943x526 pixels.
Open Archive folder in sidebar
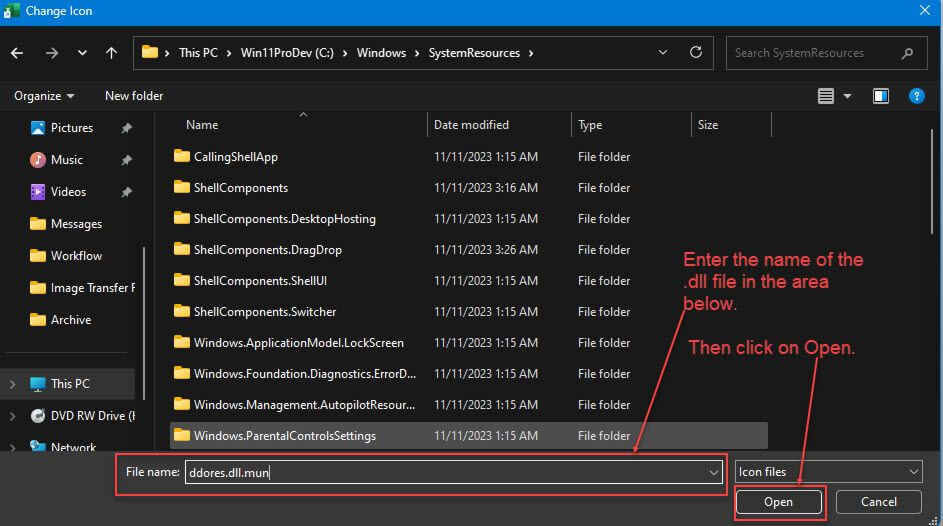click(x=70, y=320)
